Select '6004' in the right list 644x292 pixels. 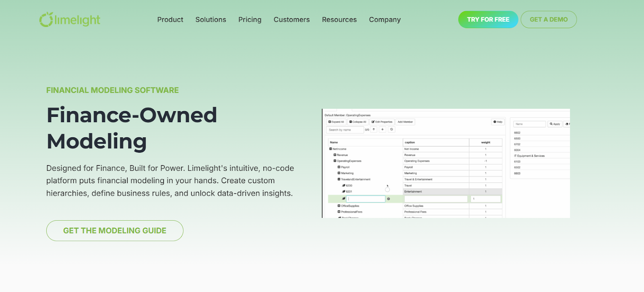click(517, 150)
